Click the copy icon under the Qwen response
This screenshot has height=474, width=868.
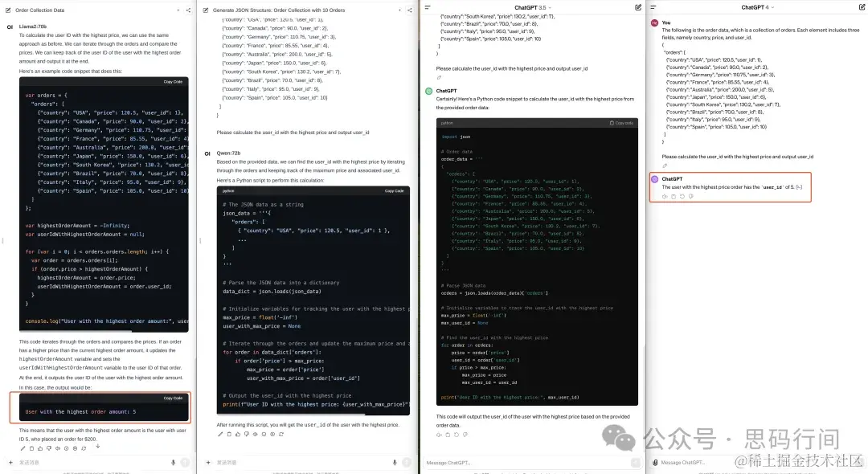coord(229,434)
